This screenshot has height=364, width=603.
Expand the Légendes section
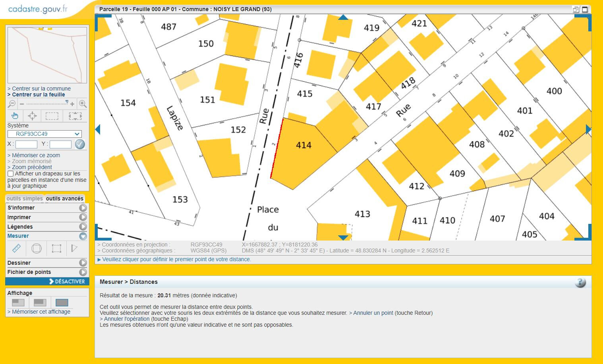tap(83, 227)
